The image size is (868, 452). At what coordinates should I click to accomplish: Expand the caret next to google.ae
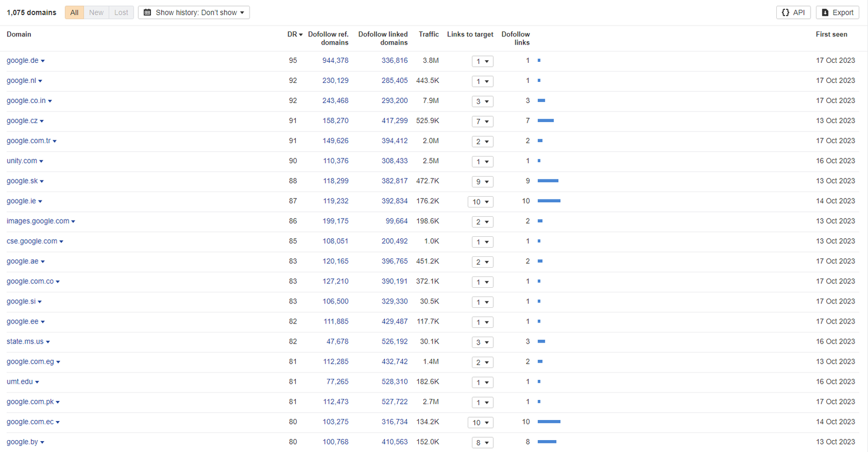click(43, 262)
